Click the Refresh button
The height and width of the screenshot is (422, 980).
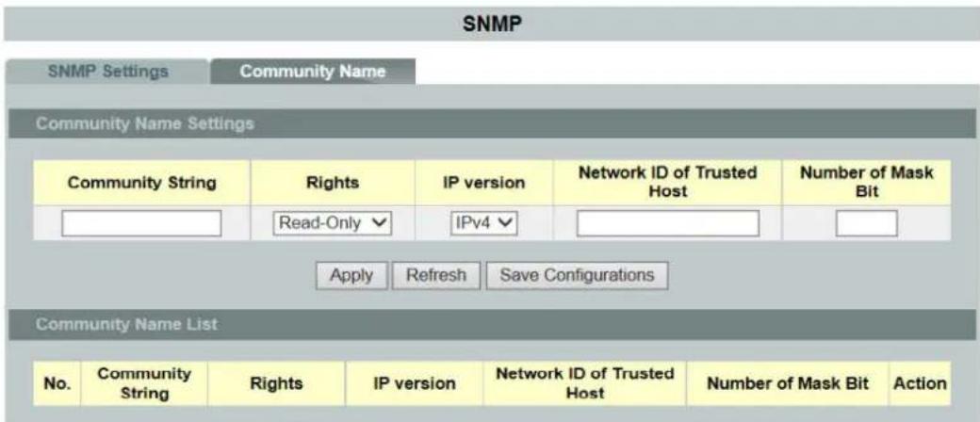436,275
